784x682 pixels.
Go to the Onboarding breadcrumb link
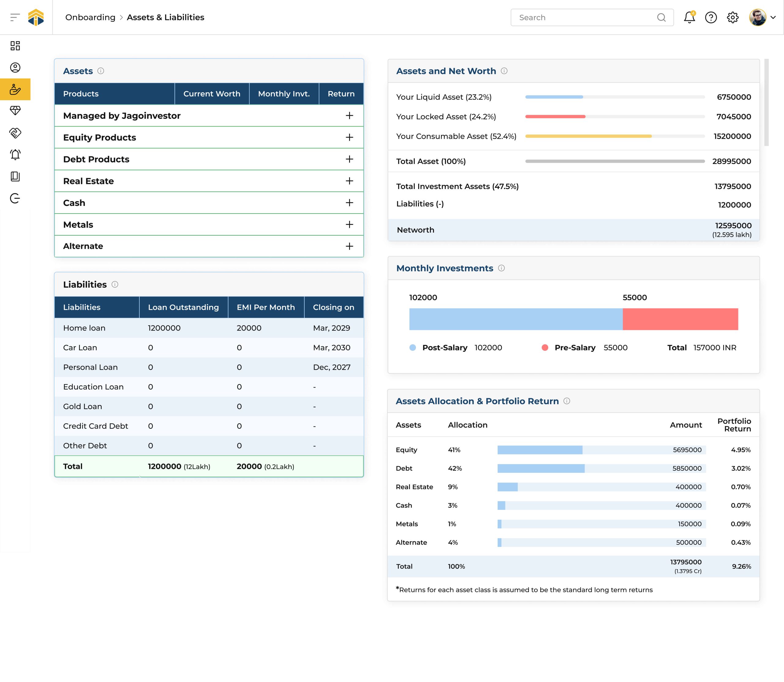(90, 17)
